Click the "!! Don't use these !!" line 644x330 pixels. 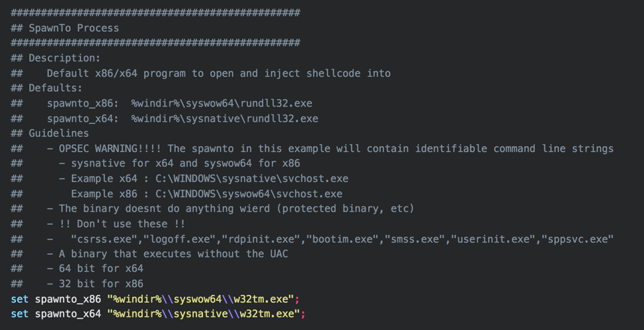click(122, 224)
